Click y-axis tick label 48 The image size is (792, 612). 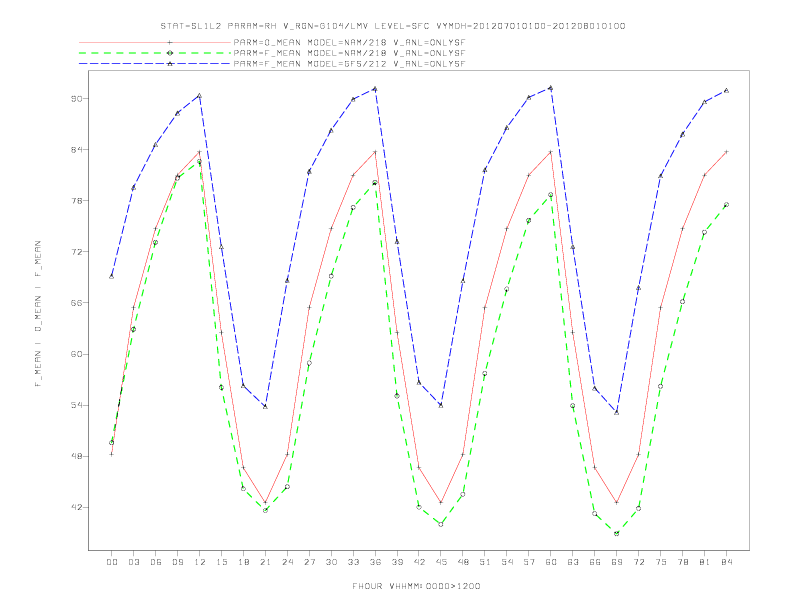coord(76,456)
